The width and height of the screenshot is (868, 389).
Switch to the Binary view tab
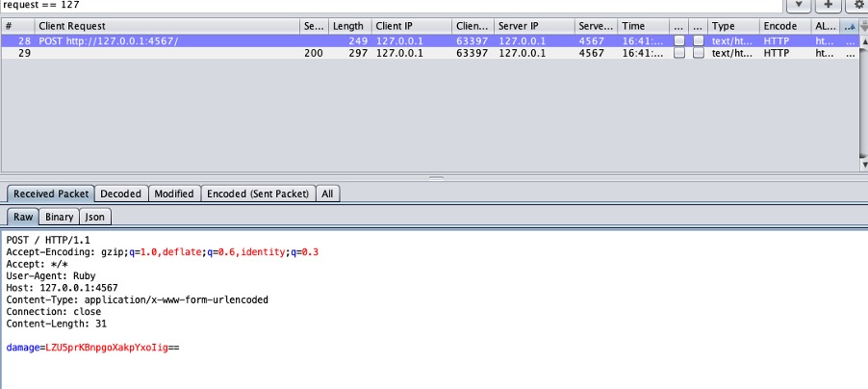pos(60,217)
